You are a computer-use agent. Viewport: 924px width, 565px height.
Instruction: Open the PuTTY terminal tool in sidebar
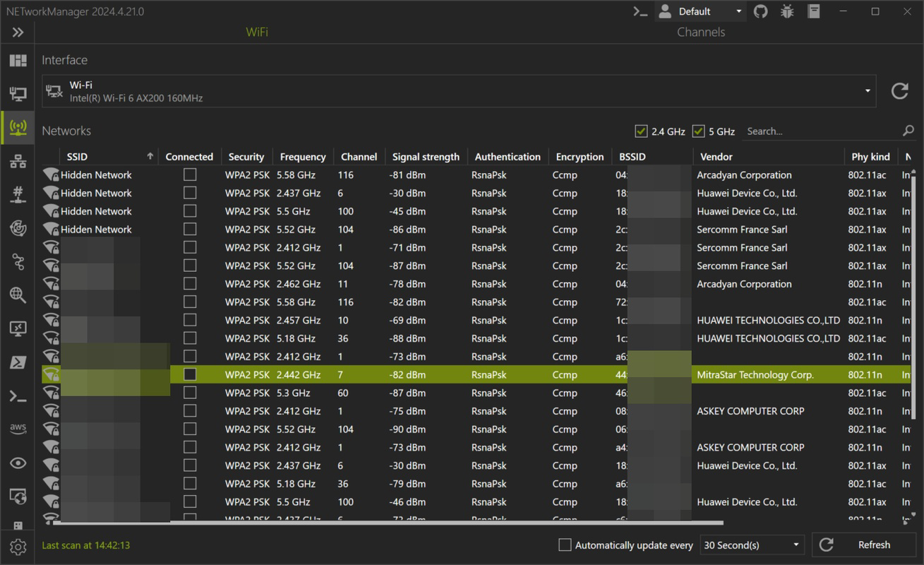[x=18, y=396]
